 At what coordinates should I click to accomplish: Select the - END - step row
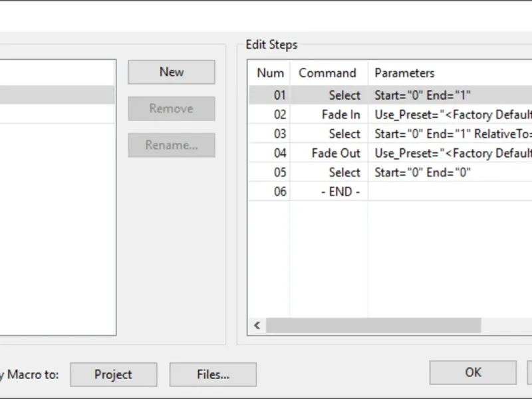pos(339,192)
